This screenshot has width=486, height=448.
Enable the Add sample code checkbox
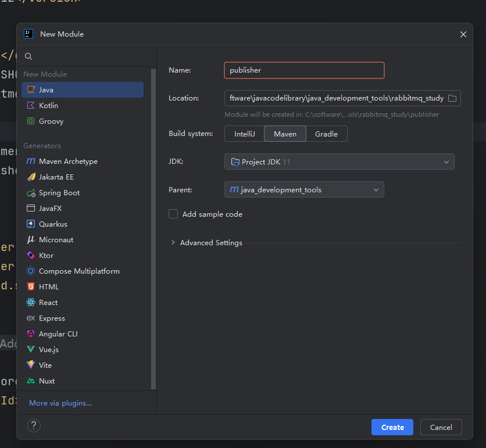point(173,214)
